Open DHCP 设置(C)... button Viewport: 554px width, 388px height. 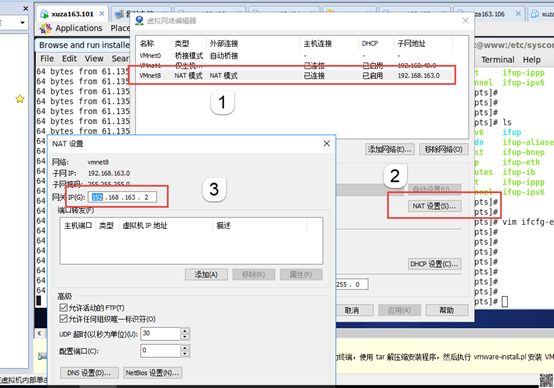tap(434, 264)
